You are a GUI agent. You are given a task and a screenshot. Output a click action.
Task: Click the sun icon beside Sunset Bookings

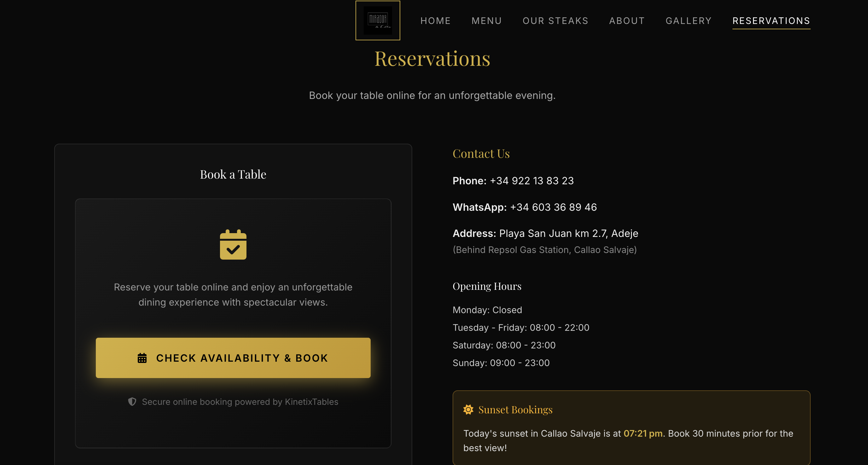point(468,410)
